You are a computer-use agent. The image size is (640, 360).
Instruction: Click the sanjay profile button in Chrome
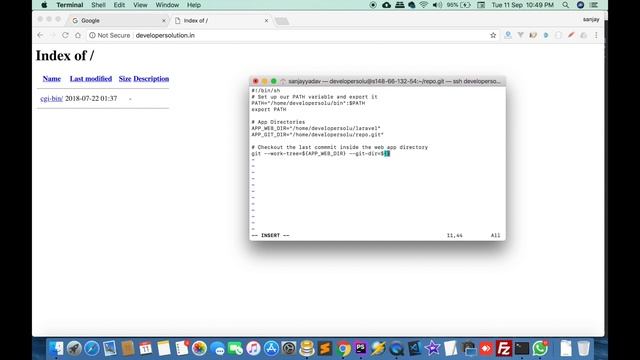591,19
